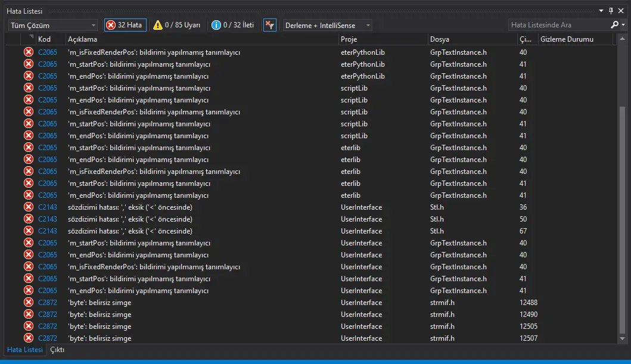Click error icon on Stl.h line 67 row
Screen dimensions: 631x364
pos(28,231)
